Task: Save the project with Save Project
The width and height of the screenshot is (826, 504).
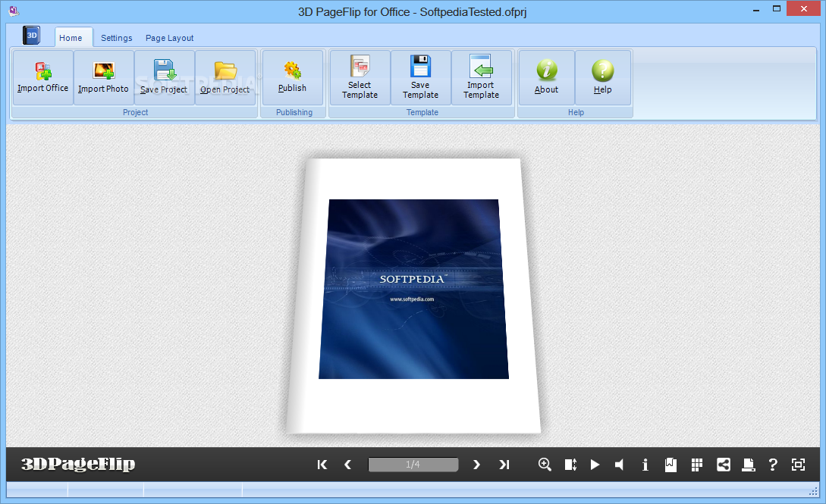Action: click(x=164, y=78)
